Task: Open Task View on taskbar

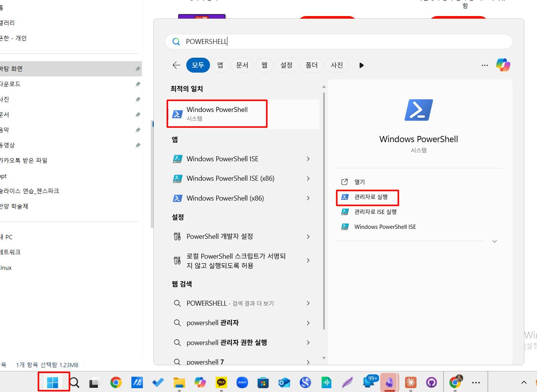Action: pyautogui.click(x=94, y=382)
